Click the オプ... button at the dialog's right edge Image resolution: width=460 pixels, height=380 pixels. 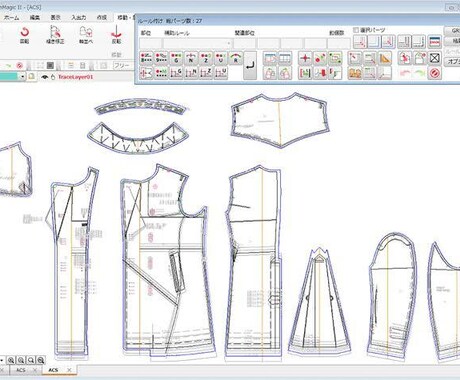coord(453,61)
